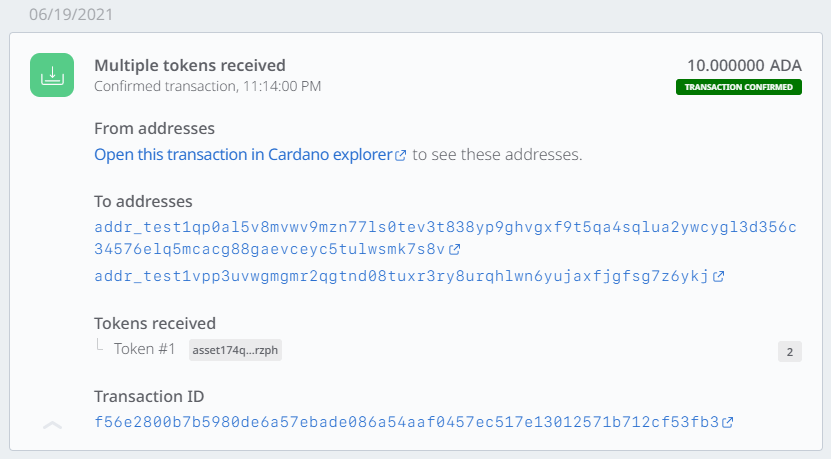Click the 06/19/2021 date header
This screenshot has height=459, width=831.
pos(71,16)
